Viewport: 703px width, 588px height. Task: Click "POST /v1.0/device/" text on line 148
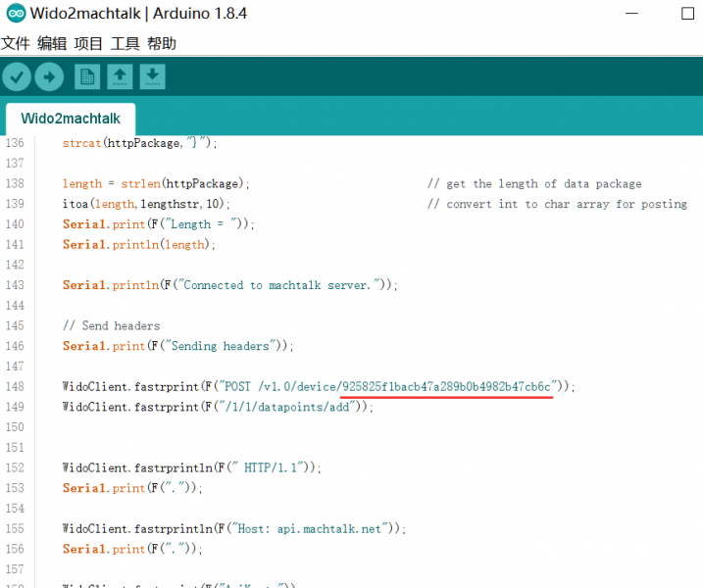click(283, 386)
